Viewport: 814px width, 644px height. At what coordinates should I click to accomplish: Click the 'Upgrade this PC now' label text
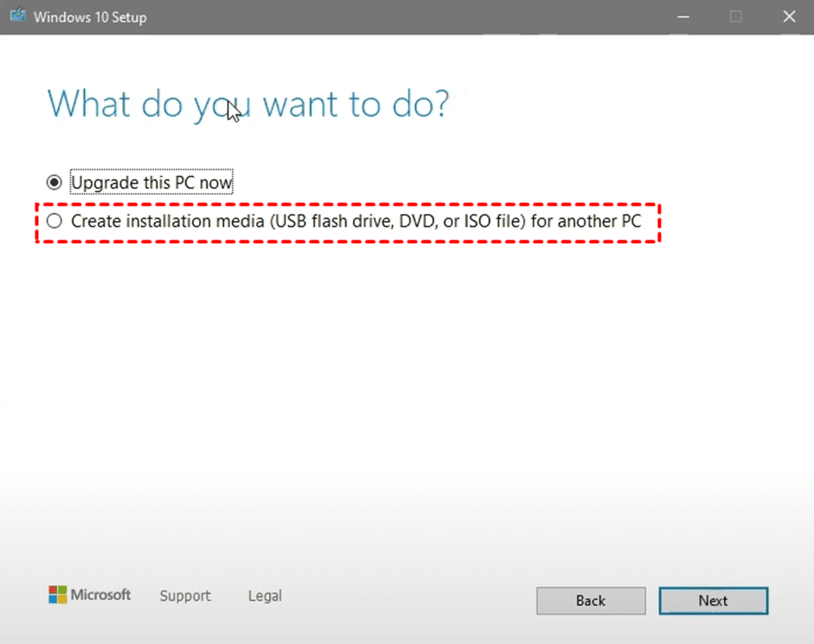152,183
